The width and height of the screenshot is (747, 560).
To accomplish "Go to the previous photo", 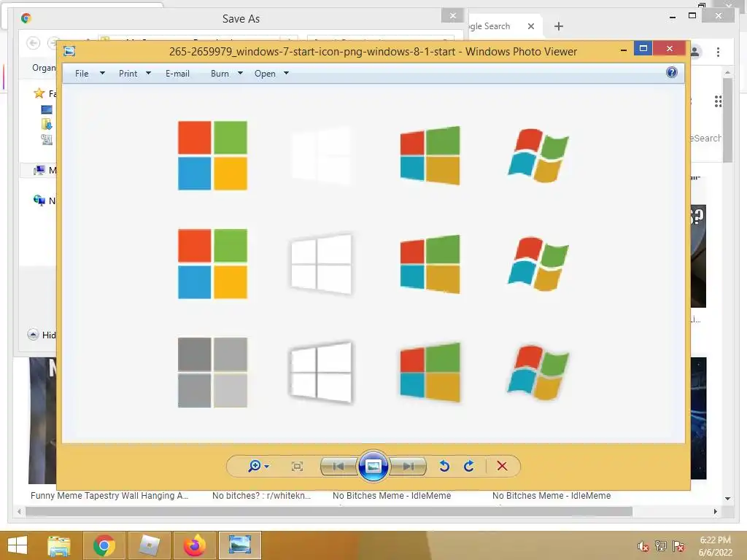I will [x=338, y=466].
